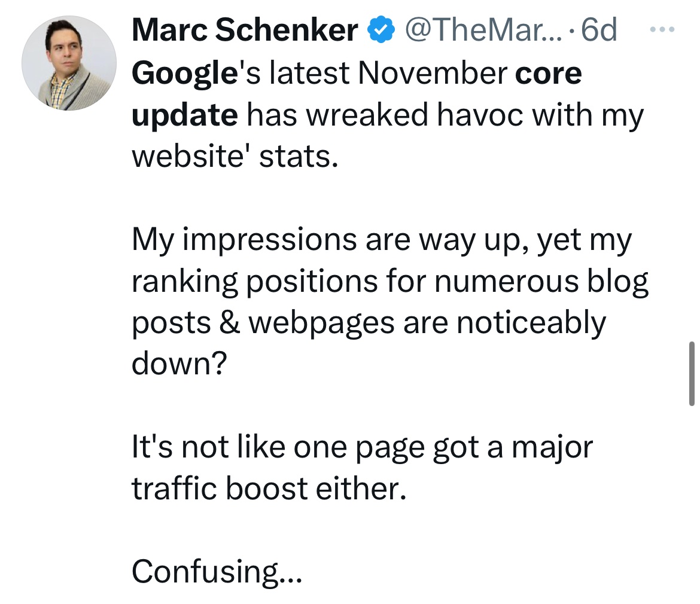700x604 pixels.
Task: Open Marc Schenker's profile picture
Action: 69,63
